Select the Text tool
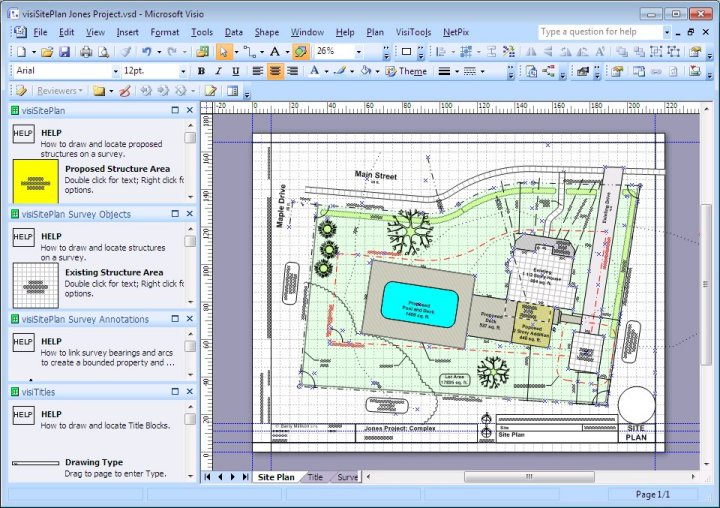Image resolution: width=720 pixels, height=508 pixels. tap(275, 51)
